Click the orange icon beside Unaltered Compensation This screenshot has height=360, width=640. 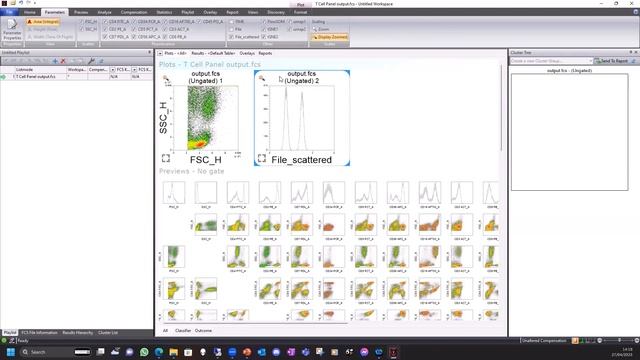click(x=575, y=340)
